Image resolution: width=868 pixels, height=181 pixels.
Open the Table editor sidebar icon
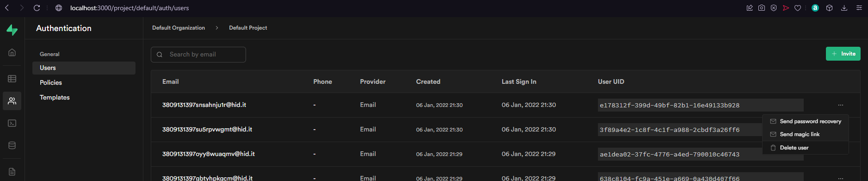[12, 79]
